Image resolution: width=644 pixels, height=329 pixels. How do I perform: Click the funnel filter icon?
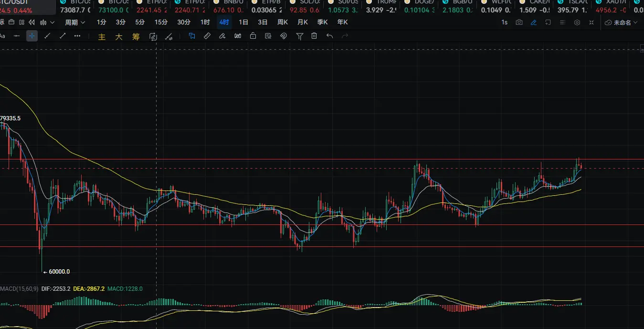coord(299,36)
